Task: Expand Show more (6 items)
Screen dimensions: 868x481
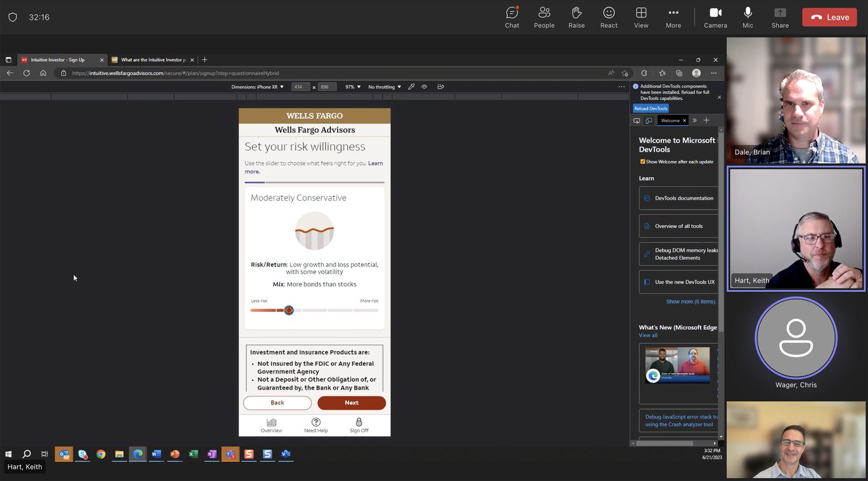Action: tap(691, 302)
